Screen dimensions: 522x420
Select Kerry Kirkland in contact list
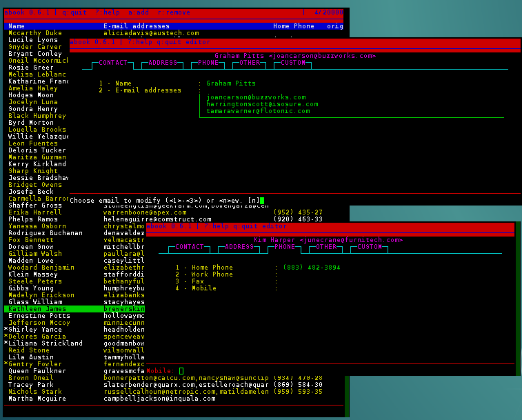pos(37,164)
